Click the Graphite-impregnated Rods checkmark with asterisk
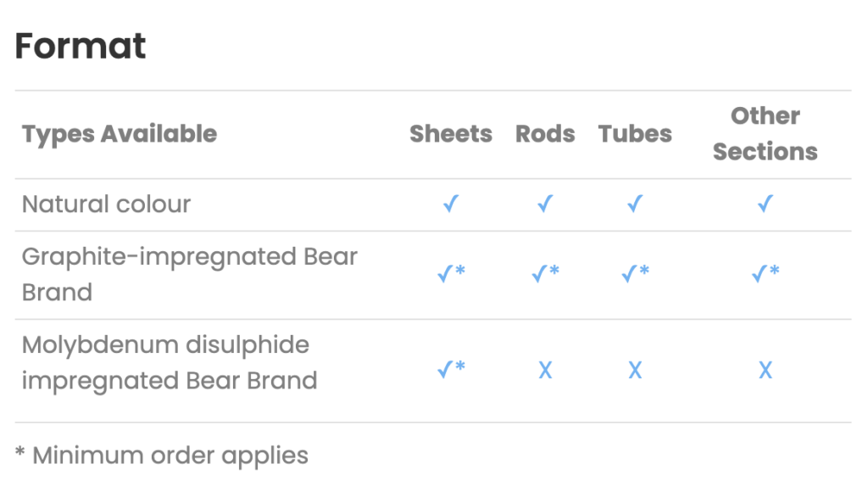 545,273
